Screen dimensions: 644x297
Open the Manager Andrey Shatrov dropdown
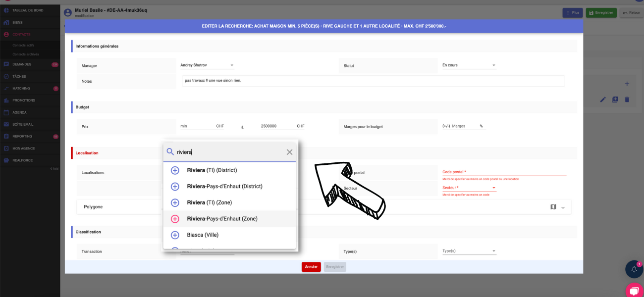207,65
